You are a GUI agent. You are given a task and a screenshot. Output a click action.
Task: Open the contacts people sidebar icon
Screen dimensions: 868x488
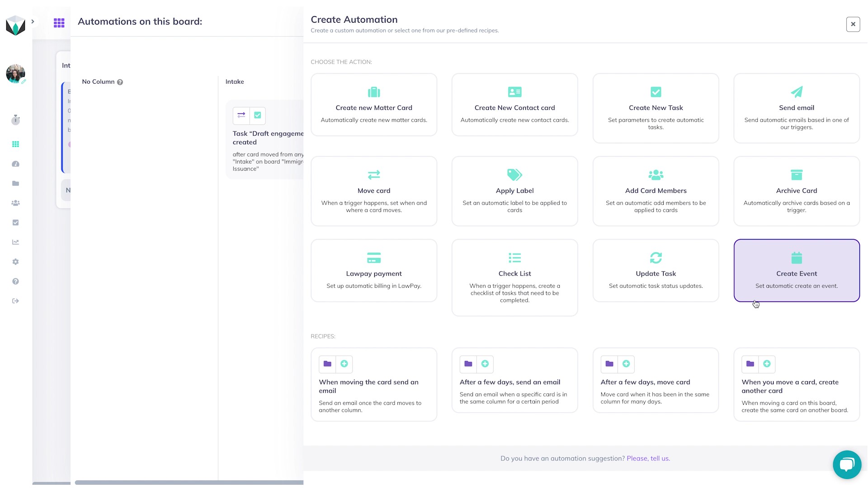[15, 203]
